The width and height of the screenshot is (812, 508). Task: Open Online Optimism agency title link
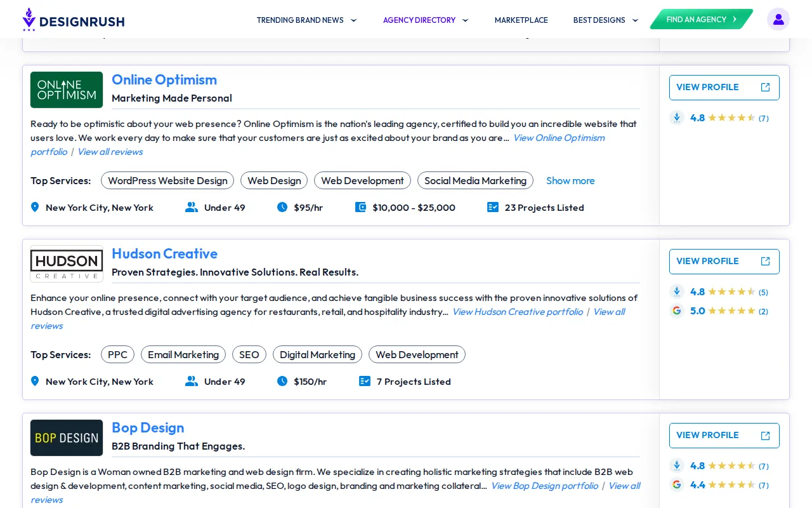point(164,79)
